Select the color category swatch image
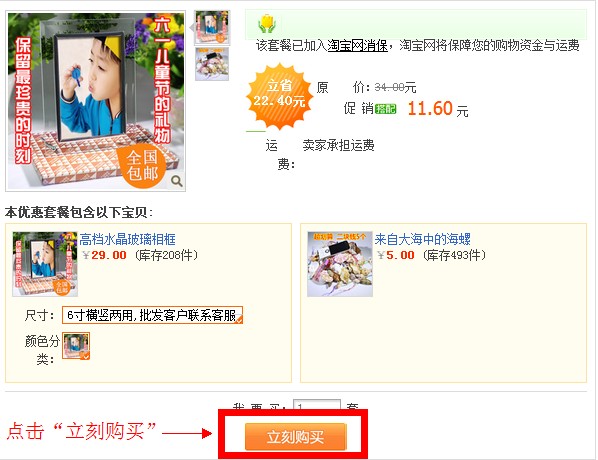Viewport: 598px width, 460px height. (76, 346)
